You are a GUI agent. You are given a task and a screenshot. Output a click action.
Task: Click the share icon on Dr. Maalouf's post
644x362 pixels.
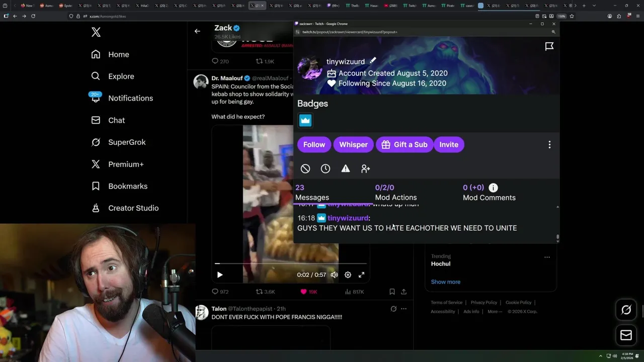click(x=404, y=292)
